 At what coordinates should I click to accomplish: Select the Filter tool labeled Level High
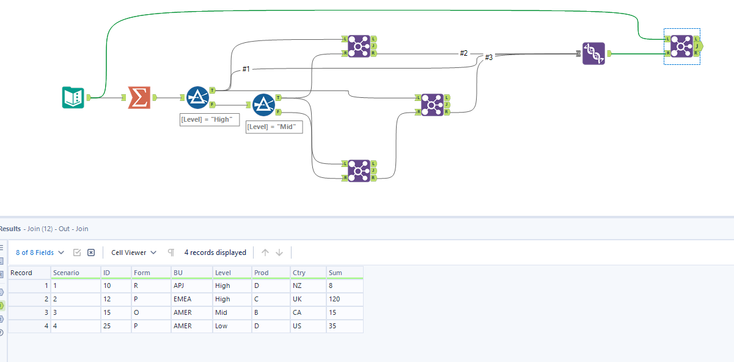(198, 97)
